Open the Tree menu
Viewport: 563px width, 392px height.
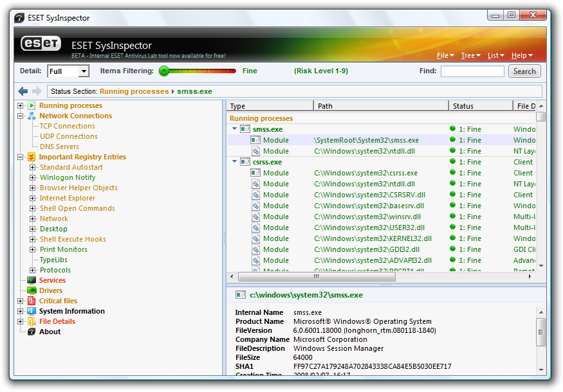click(x=471, y=55)
